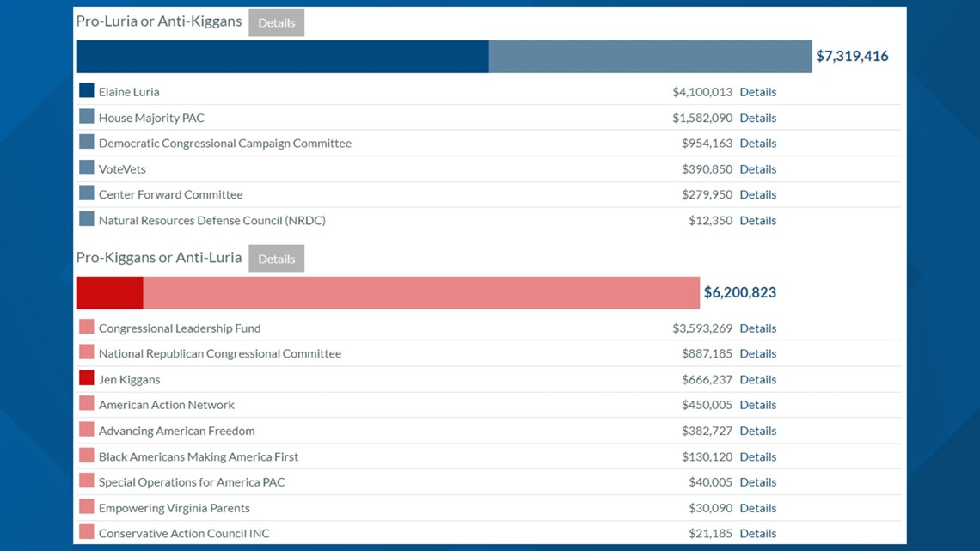Select the $30,090 amount
980x551 pixels.
(711, 508)
